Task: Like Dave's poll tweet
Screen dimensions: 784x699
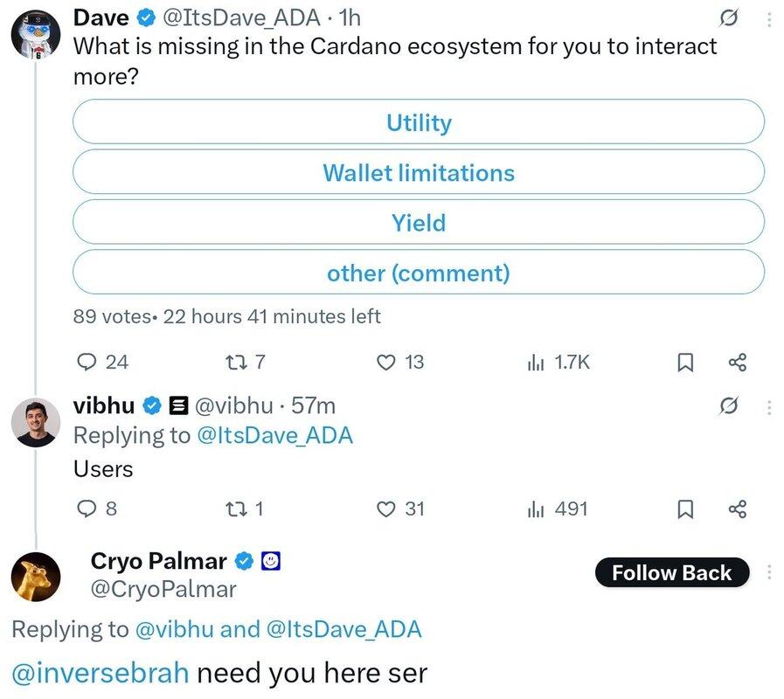Action: coord(385,362)
